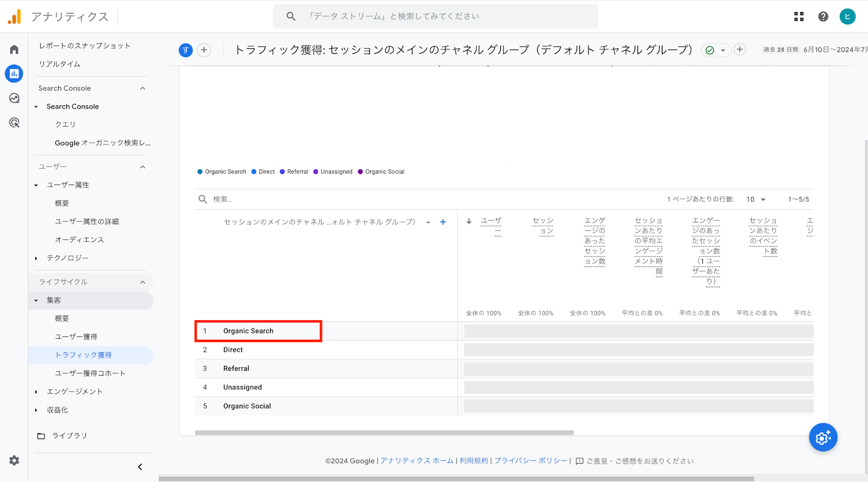
Task: Add comparison with plus next to す
Action: 204,50
